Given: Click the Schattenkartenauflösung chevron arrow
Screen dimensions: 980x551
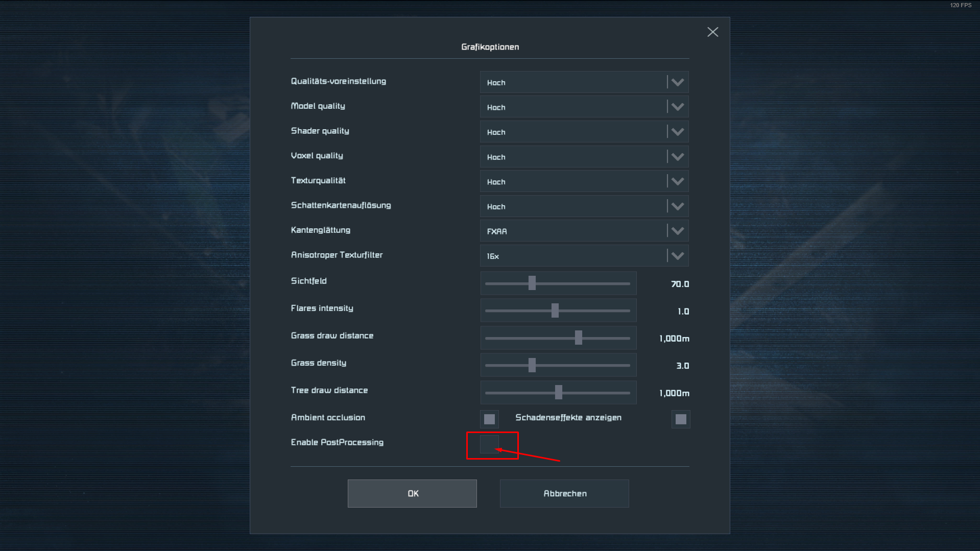Looking at the screenshot, I should point(677,206).
